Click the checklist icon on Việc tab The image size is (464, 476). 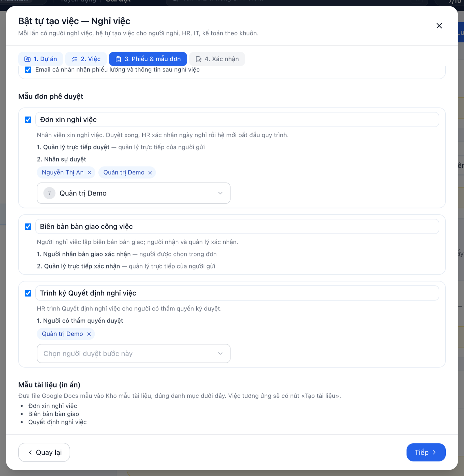point(75,59)
